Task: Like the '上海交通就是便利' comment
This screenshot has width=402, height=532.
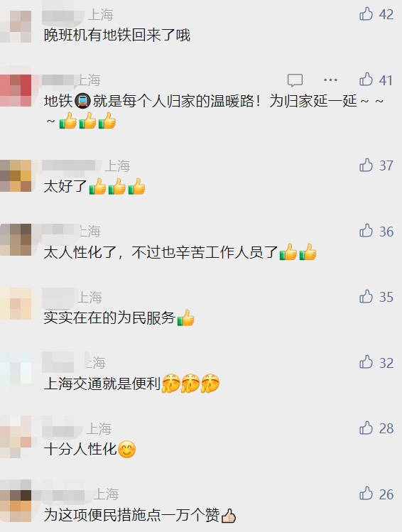Action: pos(366,362)
